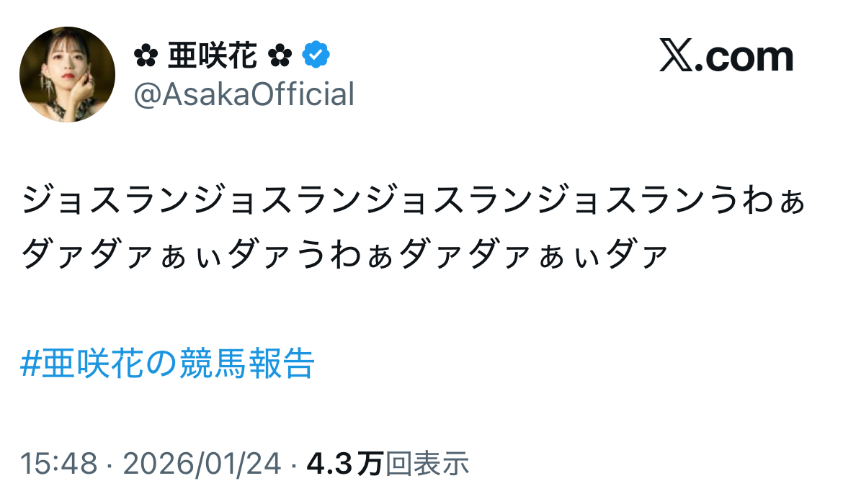The image size is (843, 504).
Task: Click the blue verified checkmark badge
Action: pos(316,55)
